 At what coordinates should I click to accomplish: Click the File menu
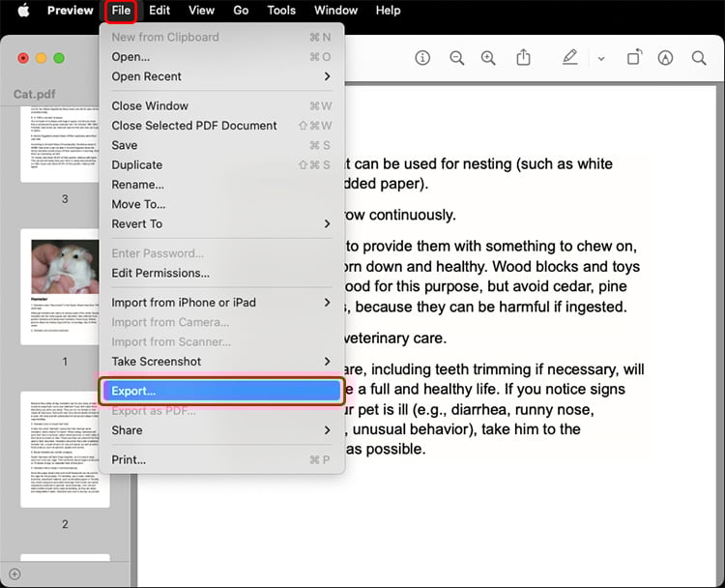coord(121,11)
